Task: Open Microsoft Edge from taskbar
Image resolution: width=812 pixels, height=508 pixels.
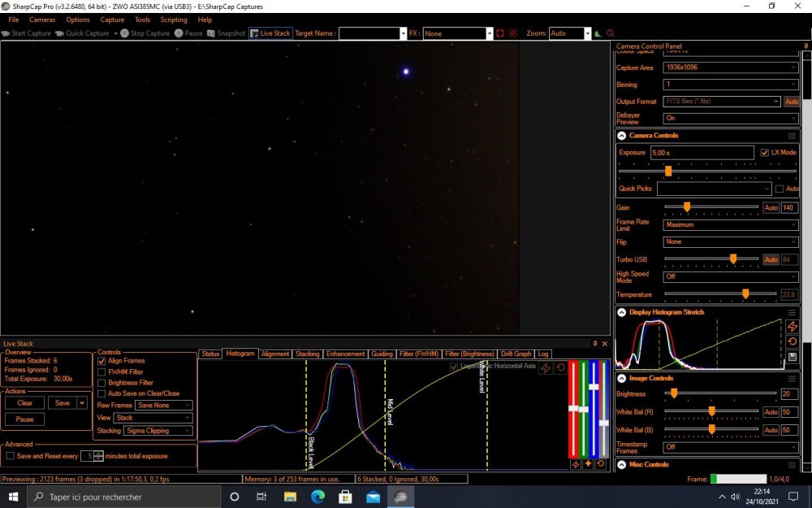Action: coord(317,497)
